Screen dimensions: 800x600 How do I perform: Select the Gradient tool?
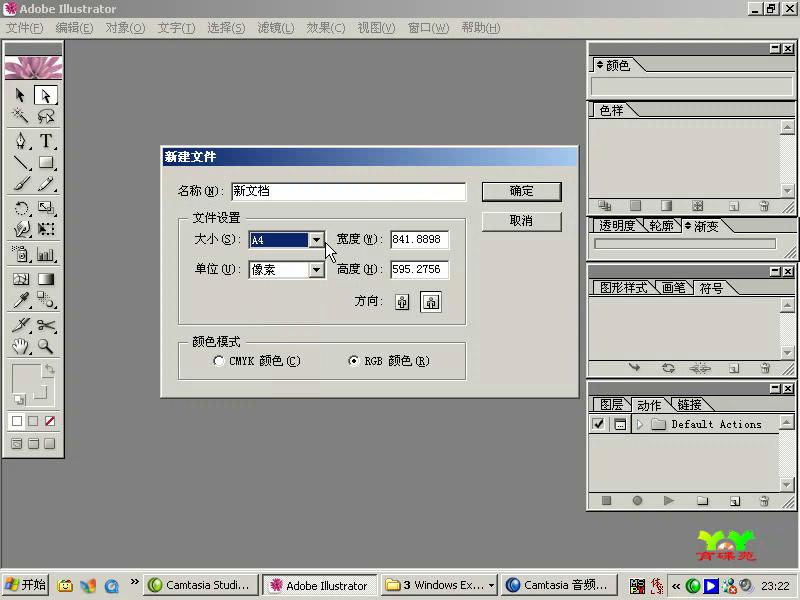click(x=46, y=279)
